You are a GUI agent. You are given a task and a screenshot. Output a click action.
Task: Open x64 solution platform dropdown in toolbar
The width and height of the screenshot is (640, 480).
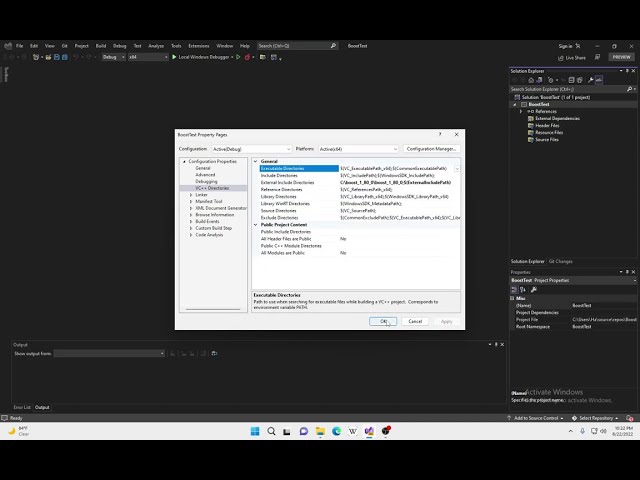pyautogui.click(x=148, y=57)
